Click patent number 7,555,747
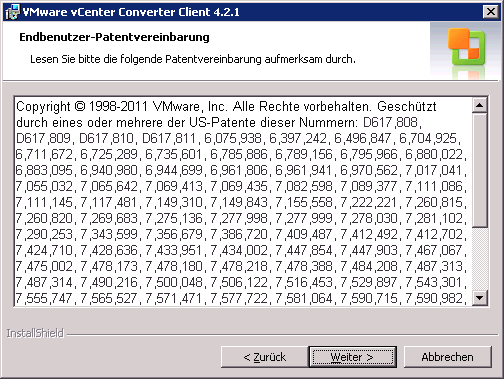The image size is (504, 379). coord(44,298)
